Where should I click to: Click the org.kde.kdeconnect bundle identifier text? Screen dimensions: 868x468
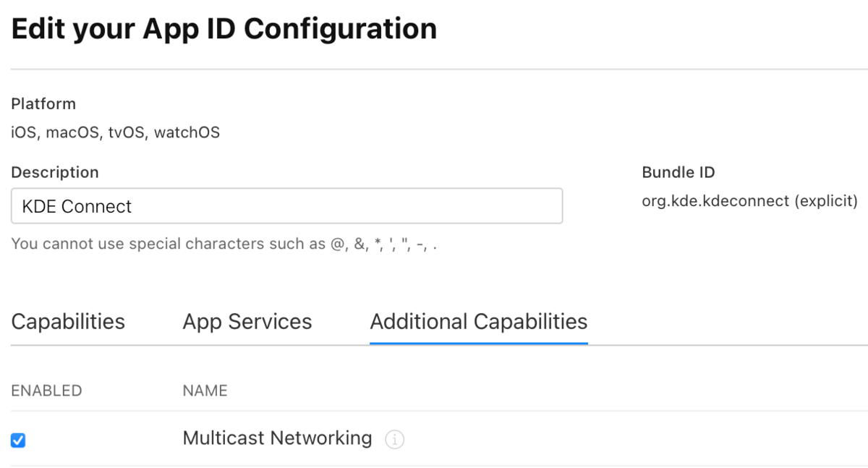click(715, 201)
